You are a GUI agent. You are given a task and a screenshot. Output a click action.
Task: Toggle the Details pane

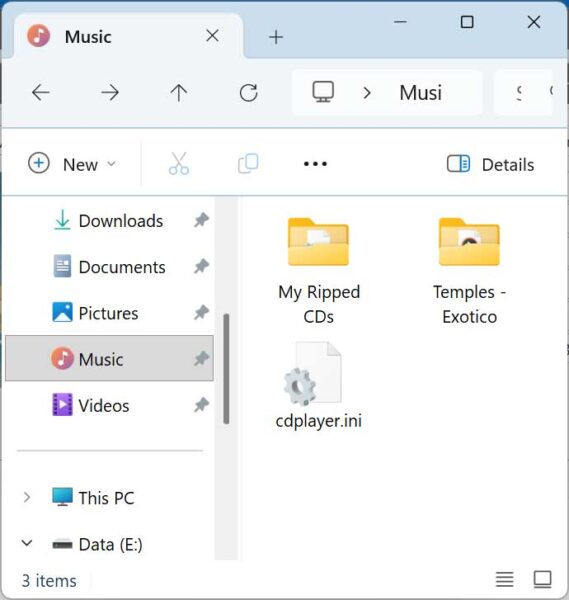coord(490,165)
